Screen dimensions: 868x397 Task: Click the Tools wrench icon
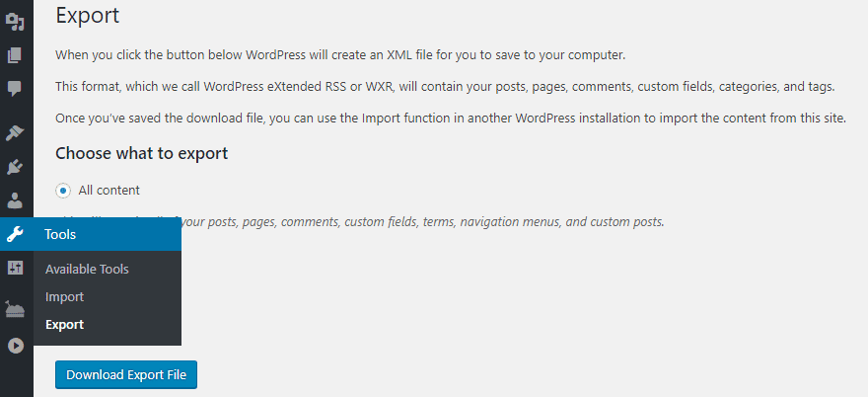[x=15, y=234]
